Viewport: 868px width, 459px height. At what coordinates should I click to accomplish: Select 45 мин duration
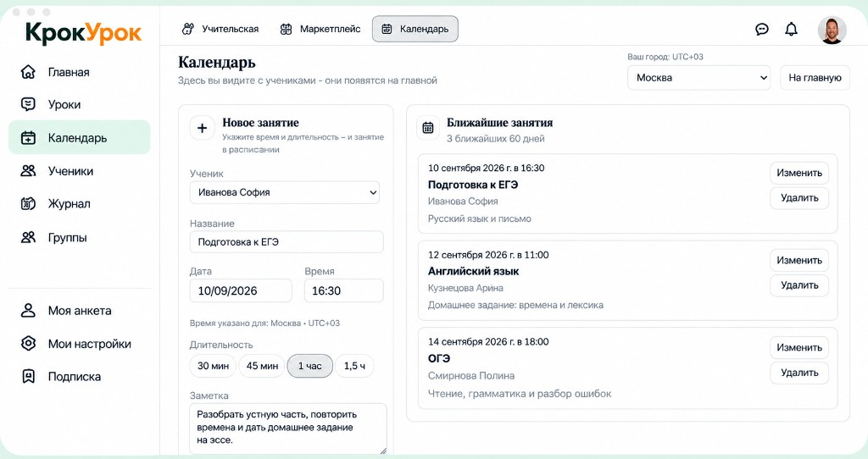(262, 366)
